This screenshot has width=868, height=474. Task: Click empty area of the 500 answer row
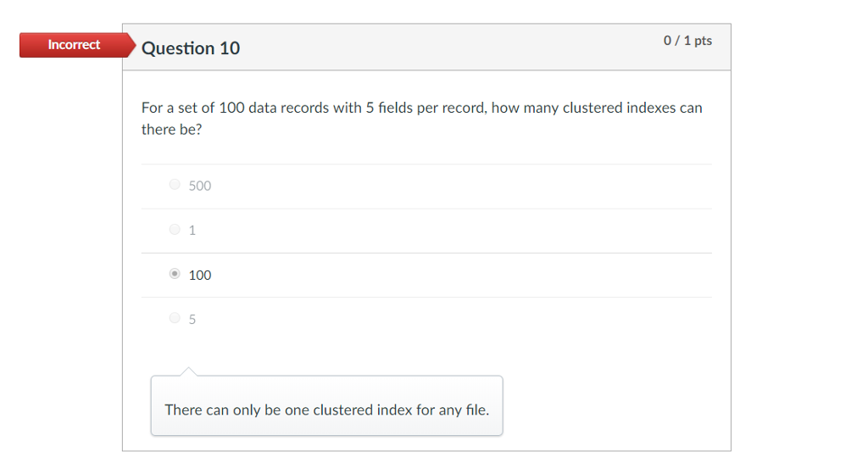coord(459,187)
